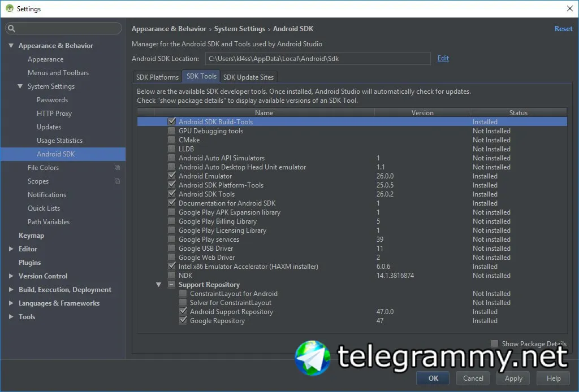Tick the LLDB checkbox
This screenshot has height=392, width=579.
coord(172,149)
